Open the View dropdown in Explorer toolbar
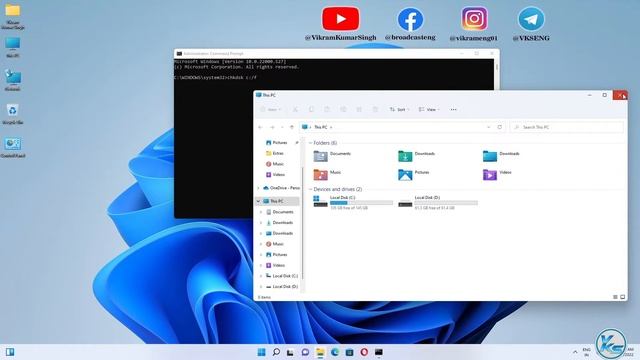The height and width of the screenshot is (360, 640). pos(429,109)
